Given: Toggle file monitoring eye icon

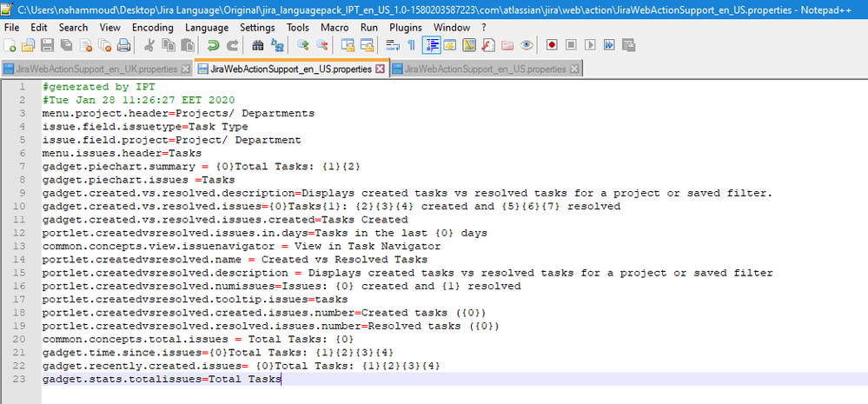Looking at the screenshot, I should click(x=527, y=45).
